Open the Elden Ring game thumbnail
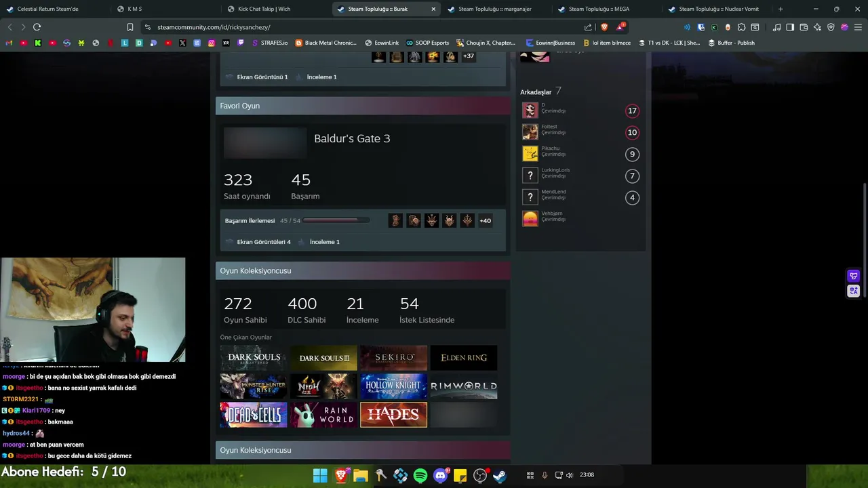 click(464, 358)
